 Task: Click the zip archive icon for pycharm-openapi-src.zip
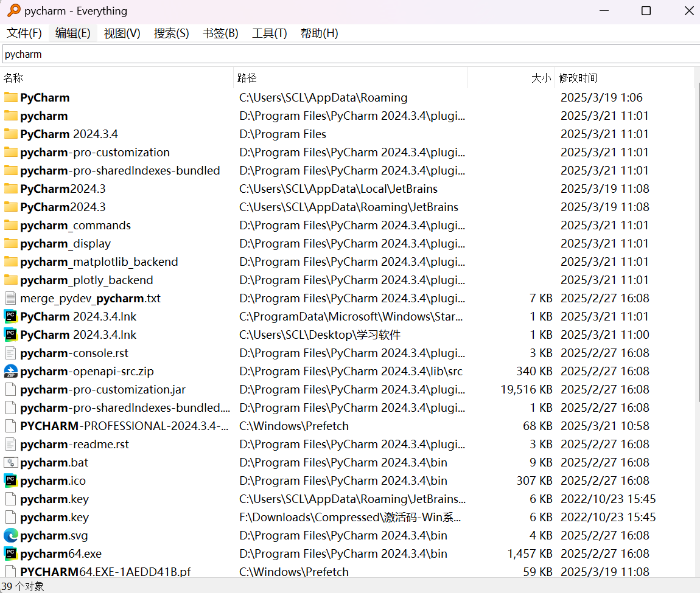pos(10,371)
